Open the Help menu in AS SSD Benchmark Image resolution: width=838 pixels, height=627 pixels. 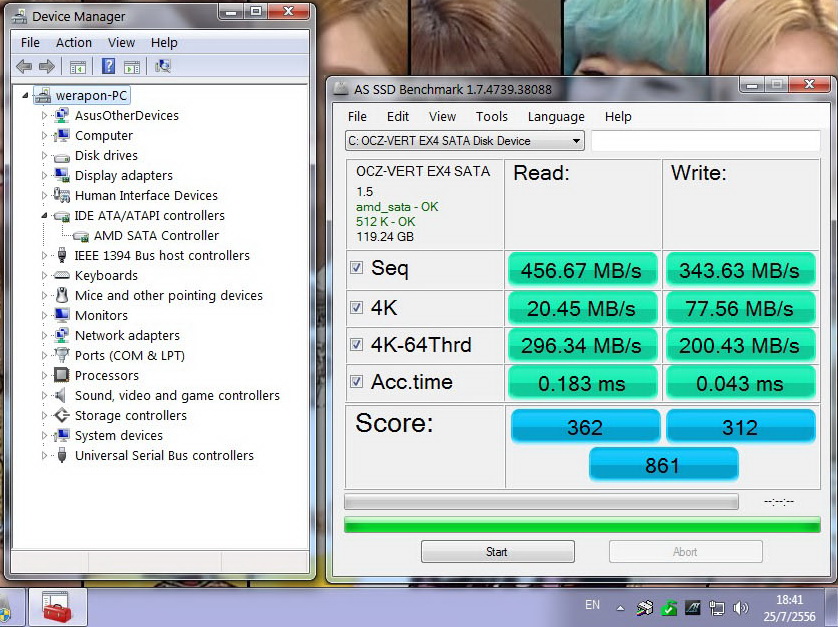(618, 117)
